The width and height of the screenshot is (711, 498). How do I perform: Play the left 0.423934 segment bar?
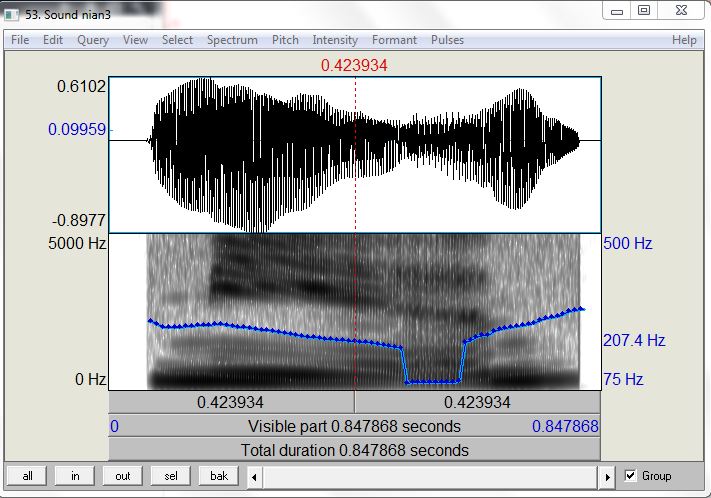pyautogui.click(x=231, y=402)
